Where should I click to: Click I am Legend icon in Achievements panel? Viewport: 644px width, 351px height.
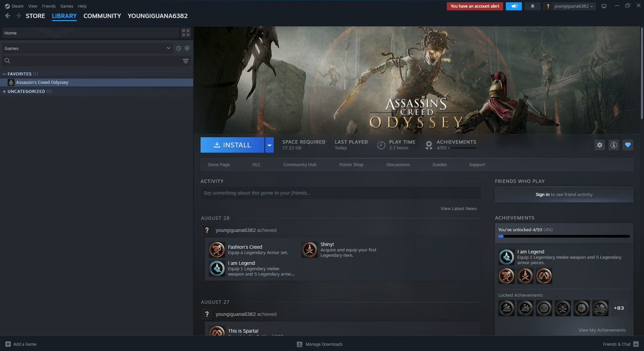coord(506,257)
